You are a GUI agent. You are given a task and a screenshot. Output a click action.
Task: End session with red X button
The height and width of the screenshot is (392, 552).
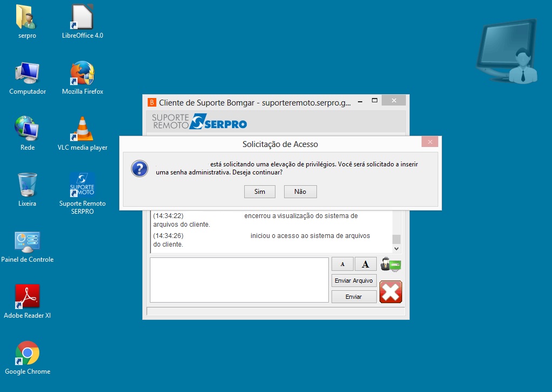(x=391, y=292)
